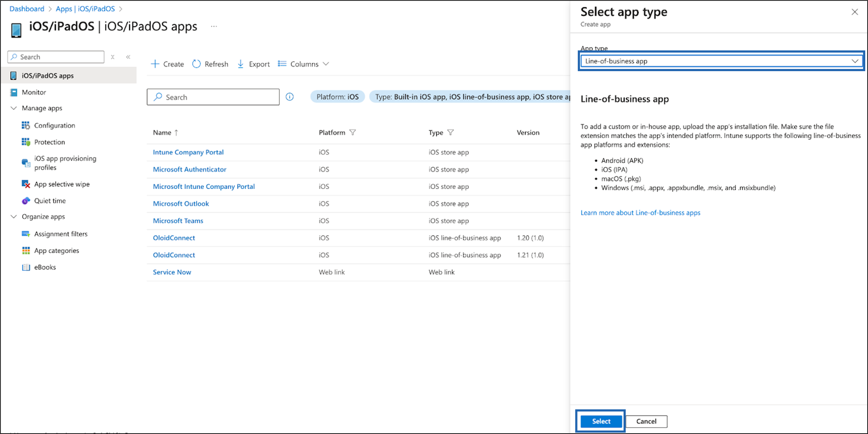This screenshot has height=434, width=868.
Task: Click the iOS/iPadOS device icon in page header
Action: pos(16,30)
